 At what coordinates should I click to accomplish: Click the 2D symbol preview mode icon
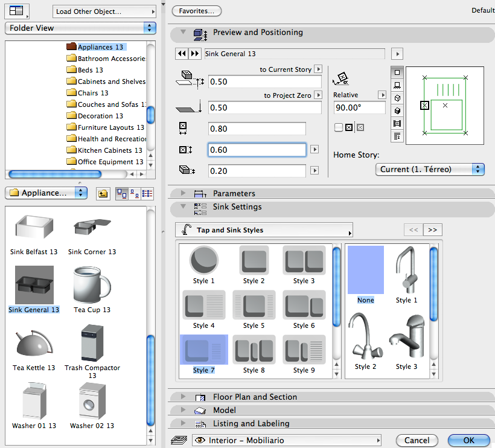pos(397,72)
